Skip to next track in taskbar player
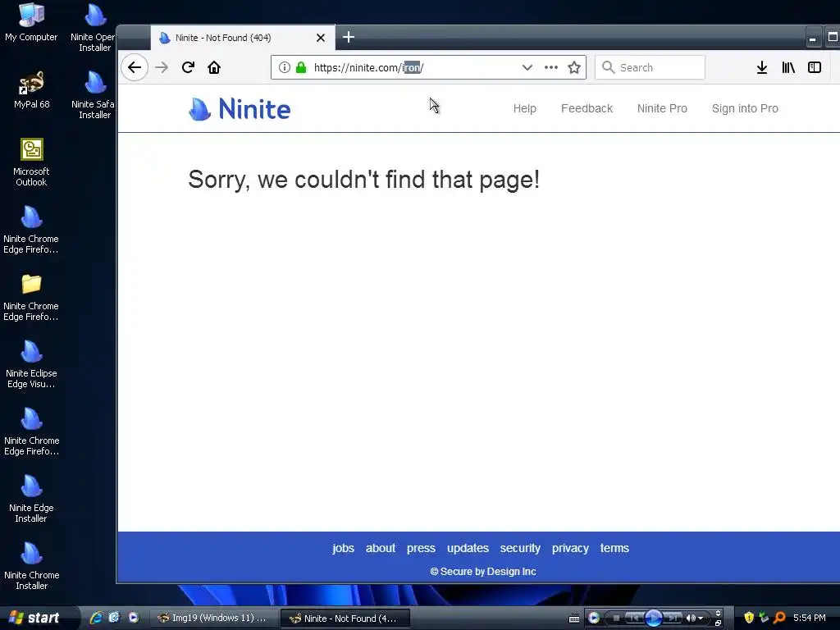 pos(673,619)
